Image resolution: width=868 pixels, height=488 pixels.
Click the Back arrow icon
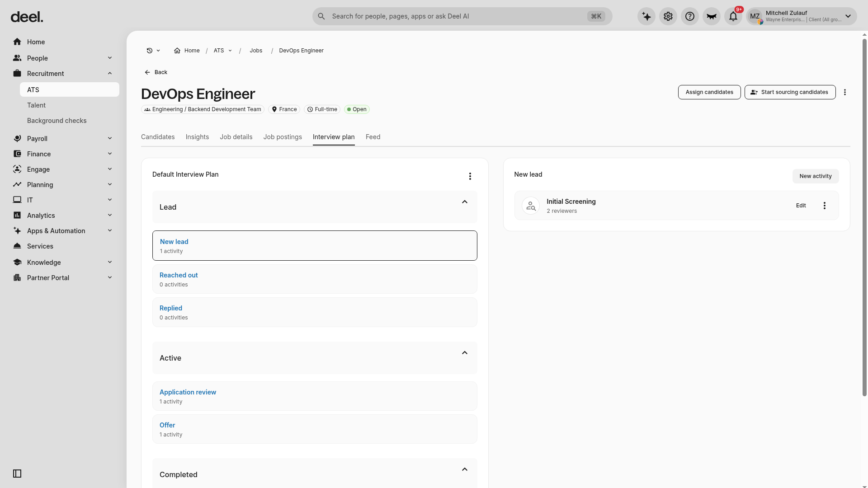pos(147,72)
